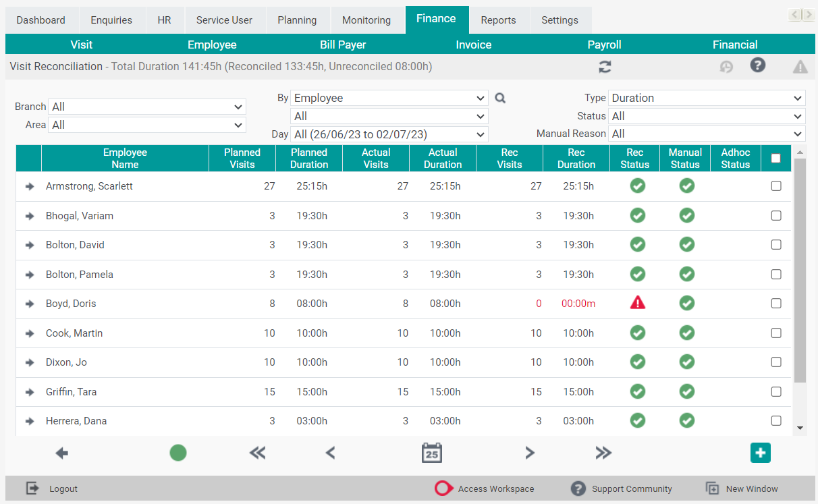Refresh the Visit Reconciliation data

pyautogui.click(x=604, y=67)
